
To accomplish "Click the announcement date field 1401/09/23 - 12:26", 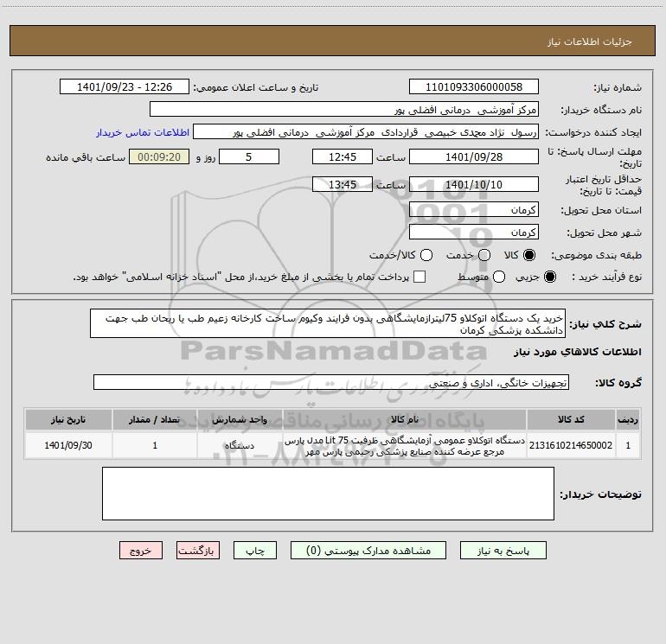I will 125,86.
